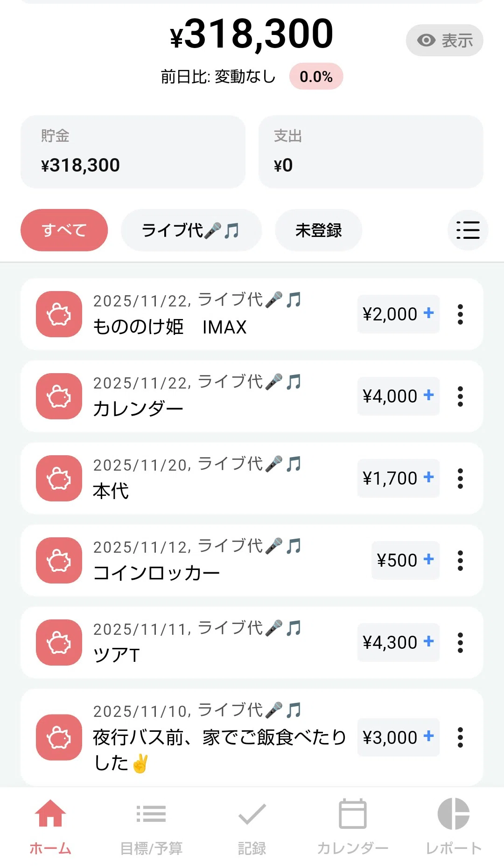The width and height of the screenshot is (504, 868).
Task: Toggle the 表示 eye visibility button
Action: (x=444, y=40)
